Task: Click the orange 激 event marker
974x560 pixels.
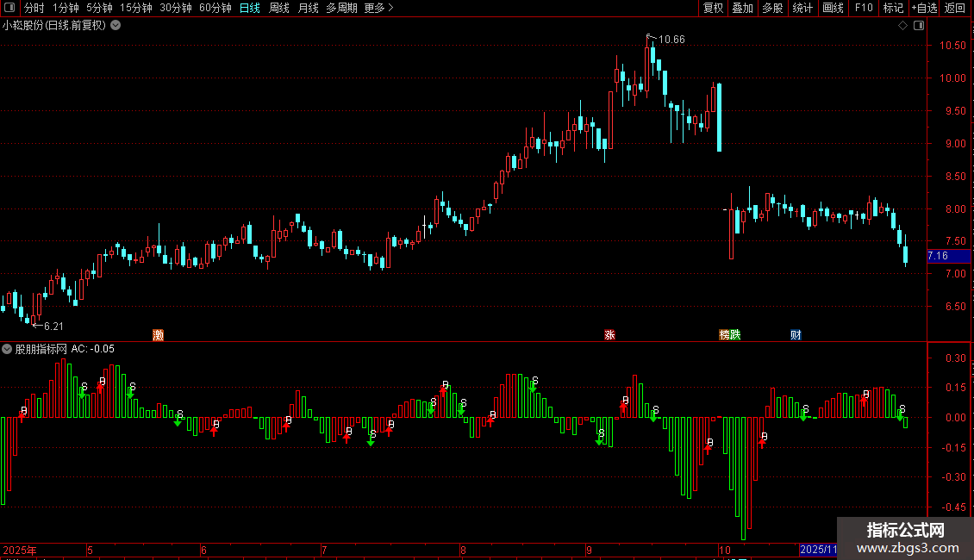Action: pos(159,335)
